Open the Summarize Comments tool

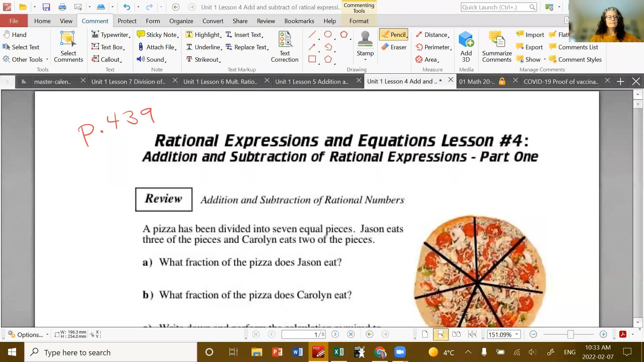[x=496, y=47]
